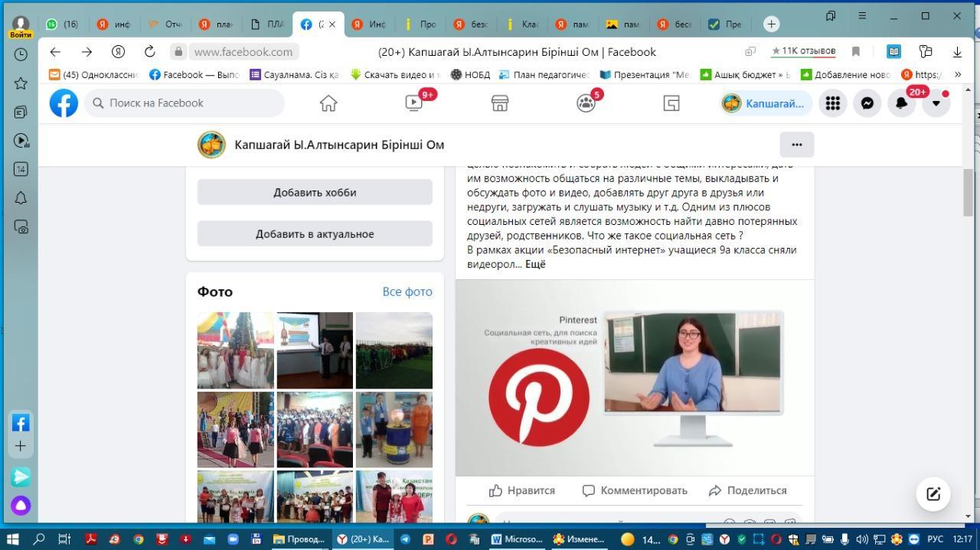The image size is (980, 550).
Task: Switch to Отчет browser tab
Action: [166, 24]
